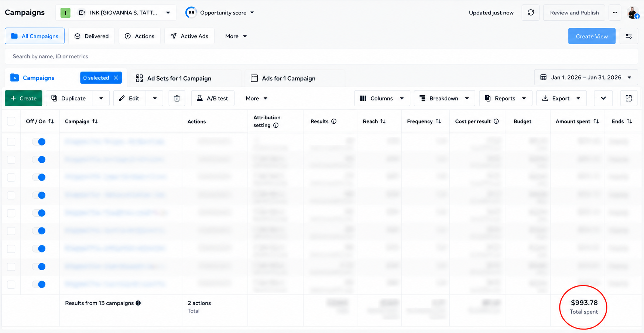Expand the Opportunity score dropdown
The image size is (644, 333).
pos(252,13)
